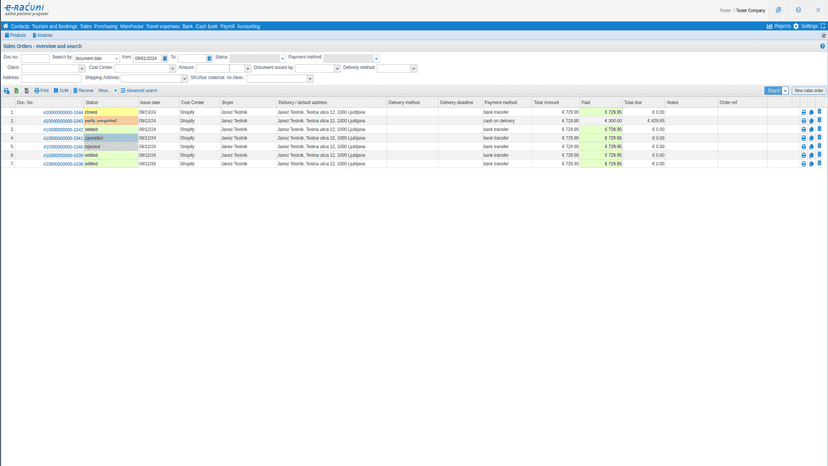Viewport: 828px width, 466px height.
Task: Delete order 1038 via row trash icon
Action: 820,164
